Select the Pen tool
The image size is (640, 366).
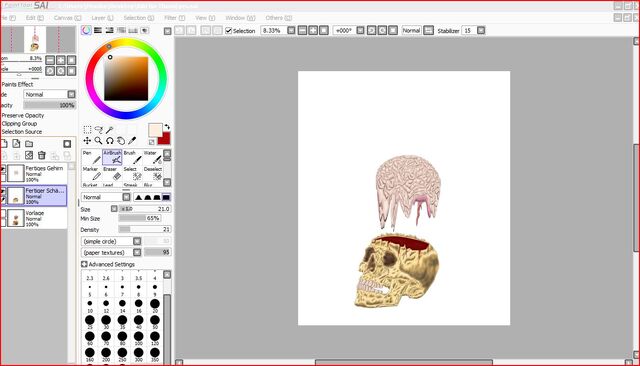pyautogui.click(x=92, y=157)
